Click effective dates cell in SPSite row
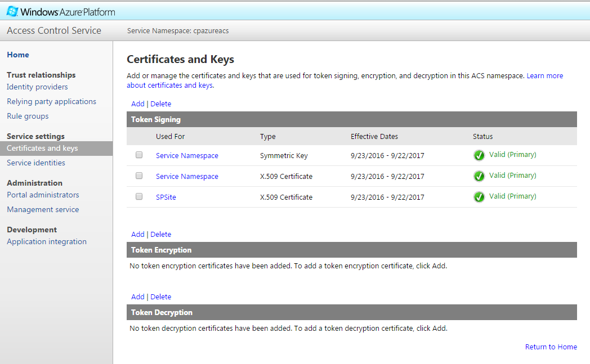 point(387,197)
